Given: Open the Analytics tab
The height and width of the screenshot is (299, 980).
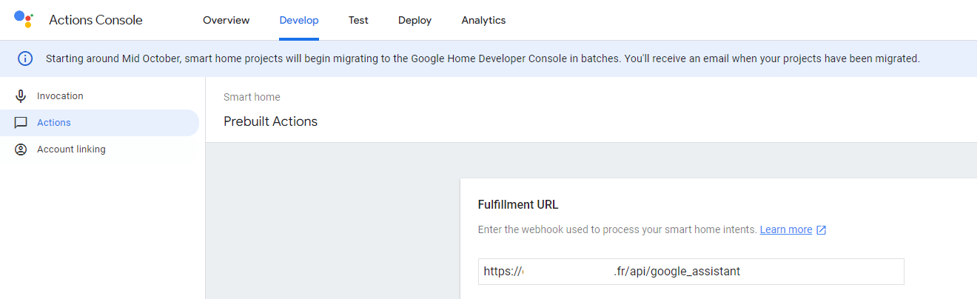Looking at the screenshot, I should [483, 21].
